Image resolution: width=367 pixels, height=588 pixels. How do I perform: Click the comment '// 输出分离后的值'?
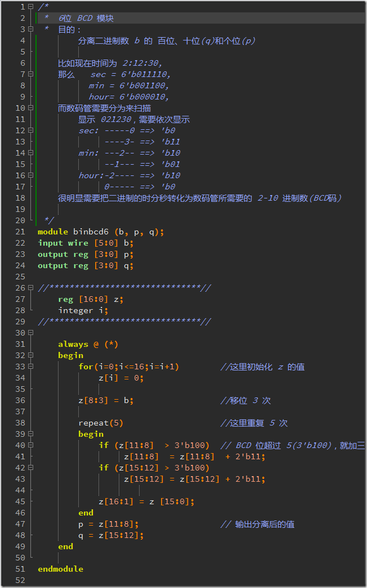point(258,524)
